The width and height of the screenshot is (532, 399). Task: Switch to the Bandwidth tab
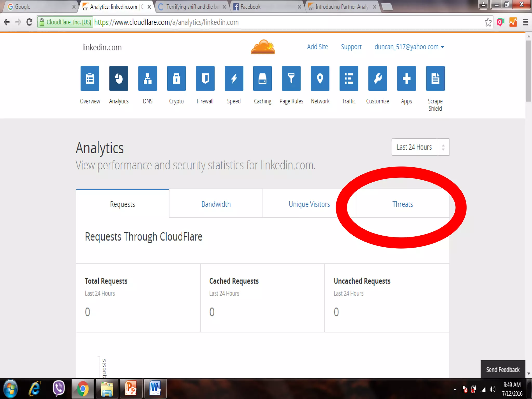coord(216,204)
